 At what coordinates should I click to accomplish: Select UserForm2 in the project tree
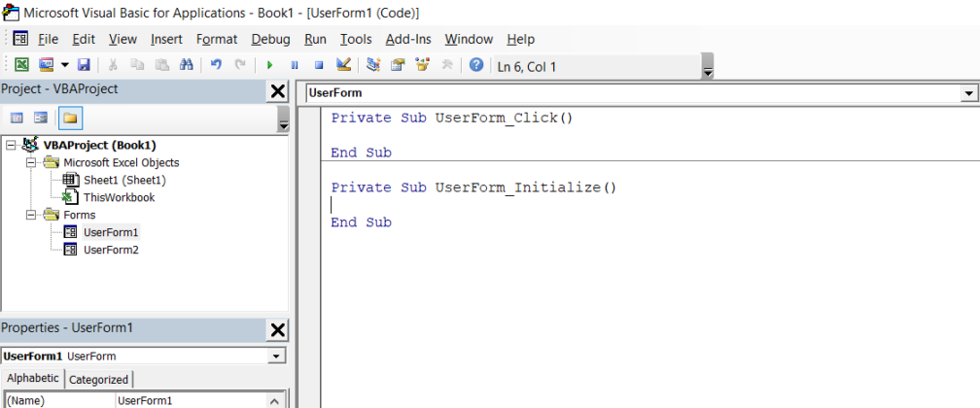point(111,250)
